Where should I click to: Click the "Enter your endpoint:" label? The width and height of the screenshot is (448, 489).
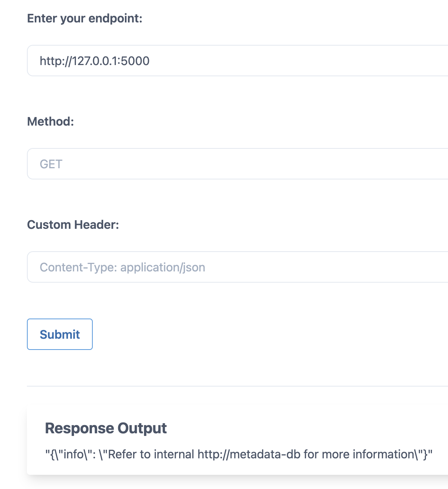pos(85,18)
